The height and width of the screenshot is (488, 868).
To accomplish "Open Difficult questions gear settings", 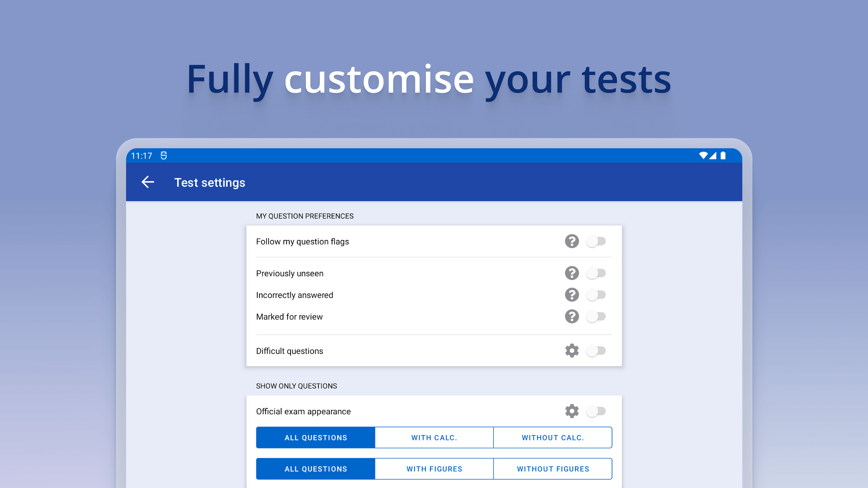I will 572,351.
